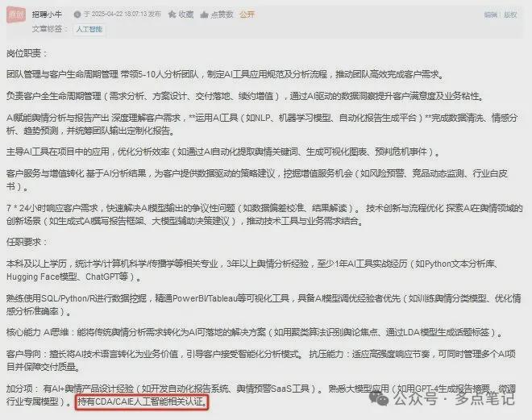Image resolution: width=532 pixels, height=420 pixels.
Task: Open the 人工智能 article tag
Action: pos(89,29)
